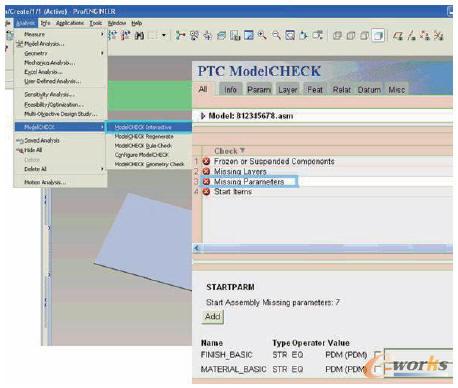The height and width of the screenshot is (388, 458).
Task: Click the zoom out magnifier icon
Action: tap(276, 35)
